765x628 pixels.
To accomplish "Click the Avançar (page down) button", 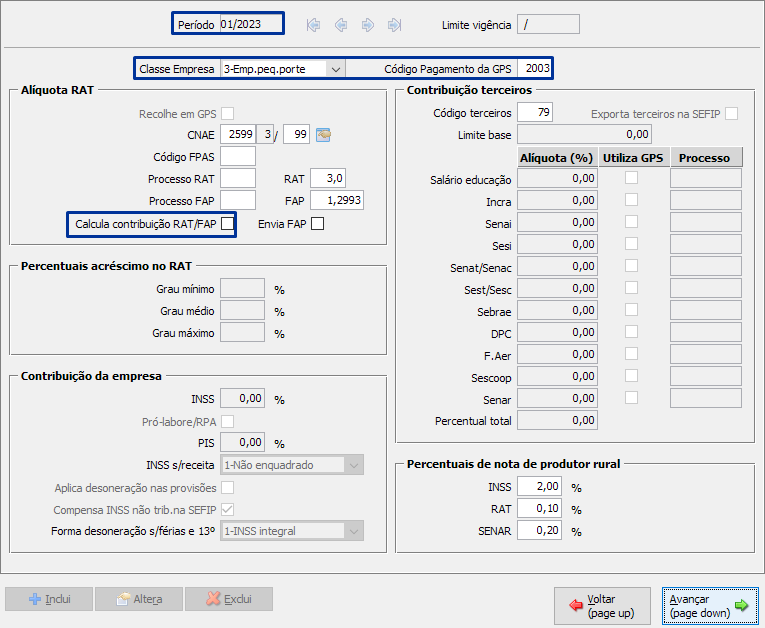I will coord(709,605).
